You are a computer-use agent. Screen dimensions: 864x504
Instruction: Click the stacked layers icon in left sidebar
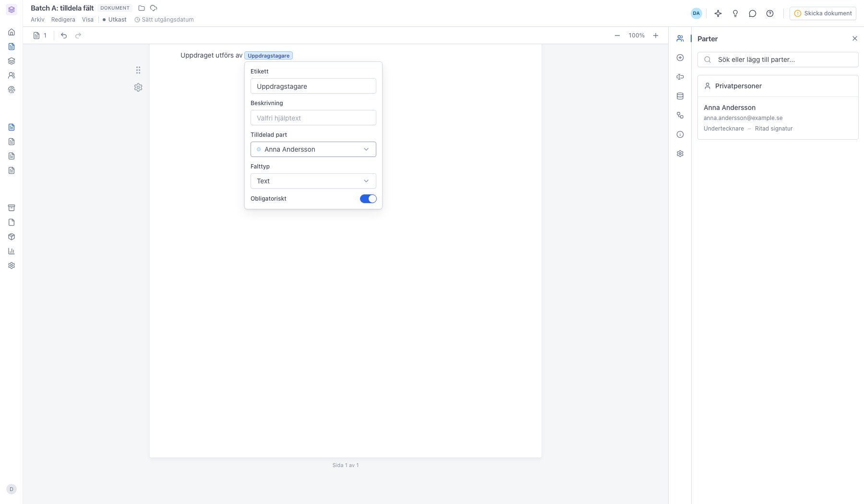12,61
